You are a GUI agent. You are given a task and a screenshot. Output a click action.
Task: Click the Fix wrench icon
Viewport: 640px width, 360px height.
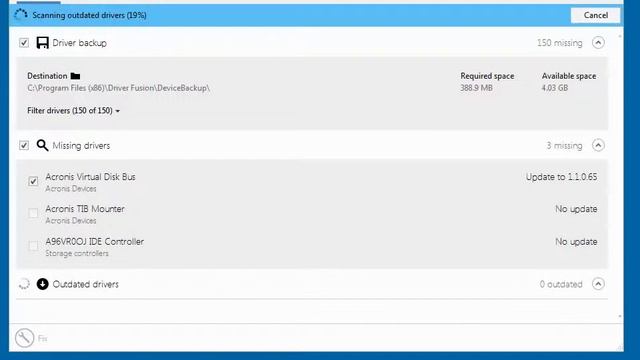tap(24, 338)
